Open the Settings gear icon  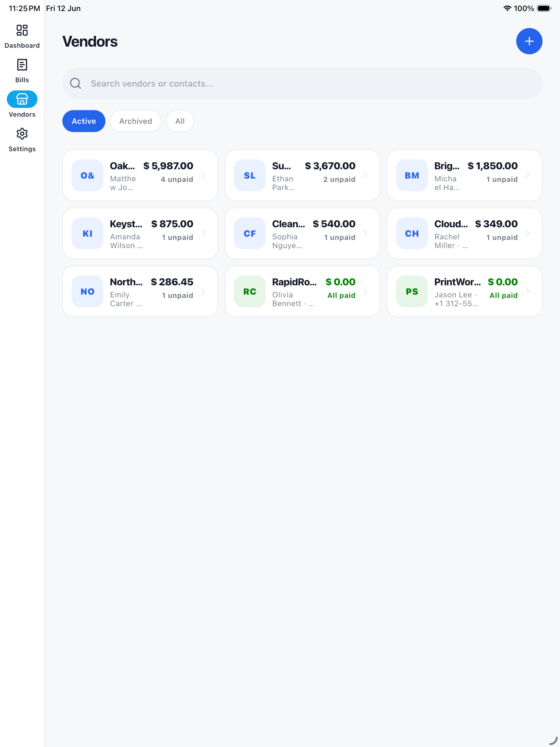coord(22,134)
